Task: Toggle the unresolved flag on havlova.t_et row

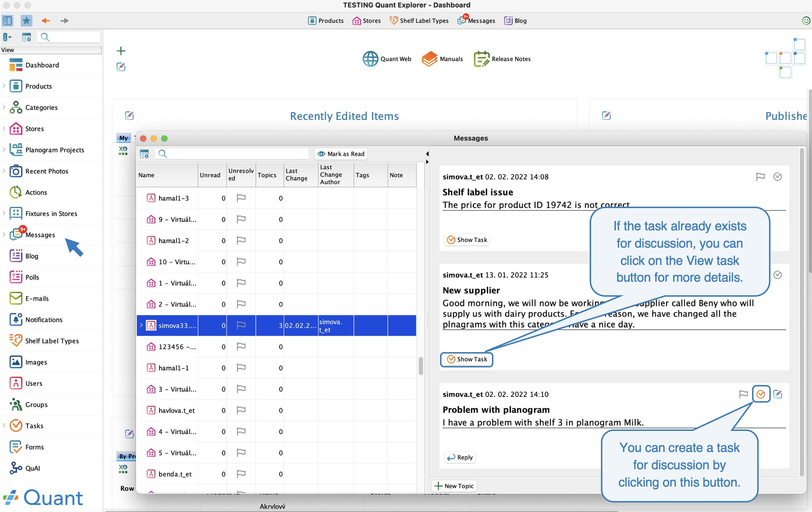Action: tap(241, 410)
